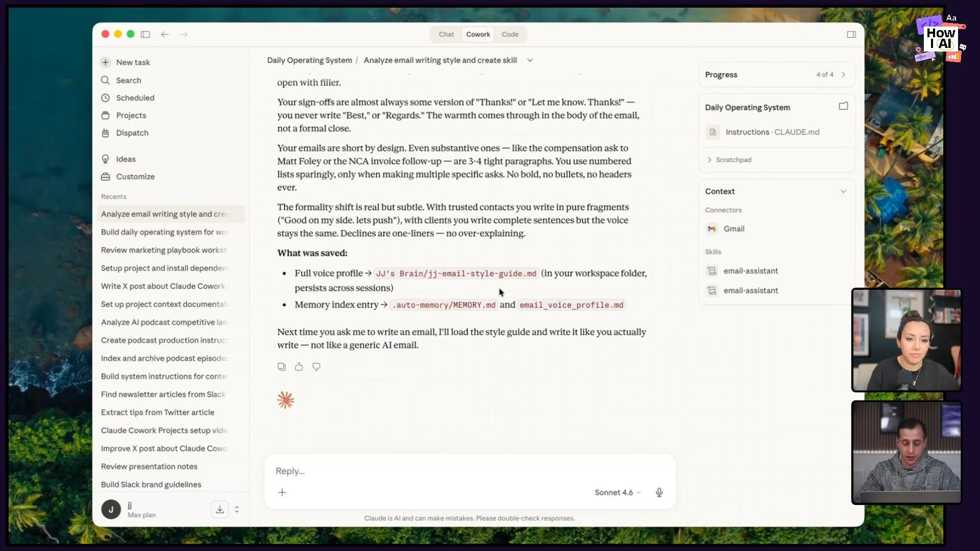Toggle the right side panel icon

click(851, 34)
